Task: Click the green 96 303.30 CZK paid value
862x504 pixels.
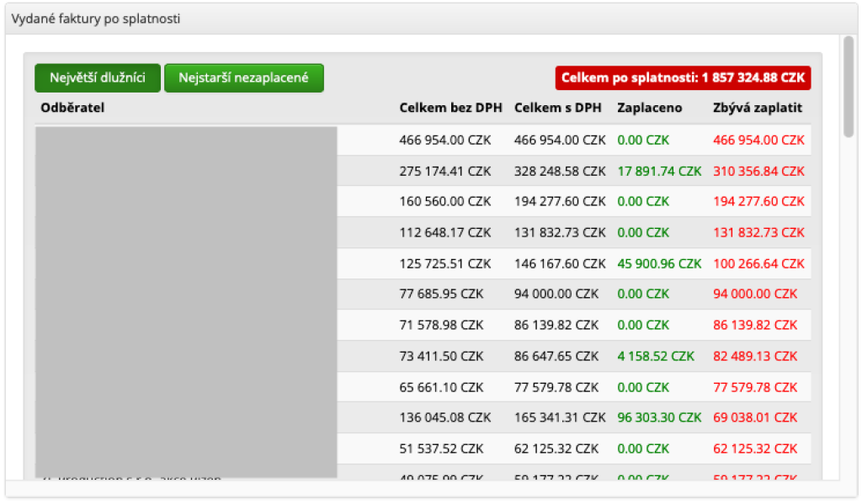Action: tap(659, 417)
